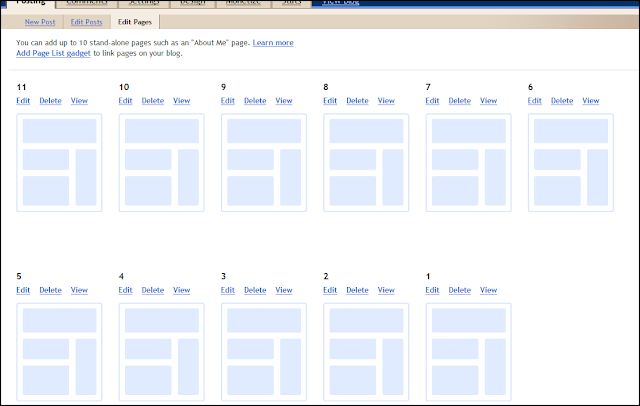View page 6
The height and width of the screenshot is (406, 640).
(591, 100)
